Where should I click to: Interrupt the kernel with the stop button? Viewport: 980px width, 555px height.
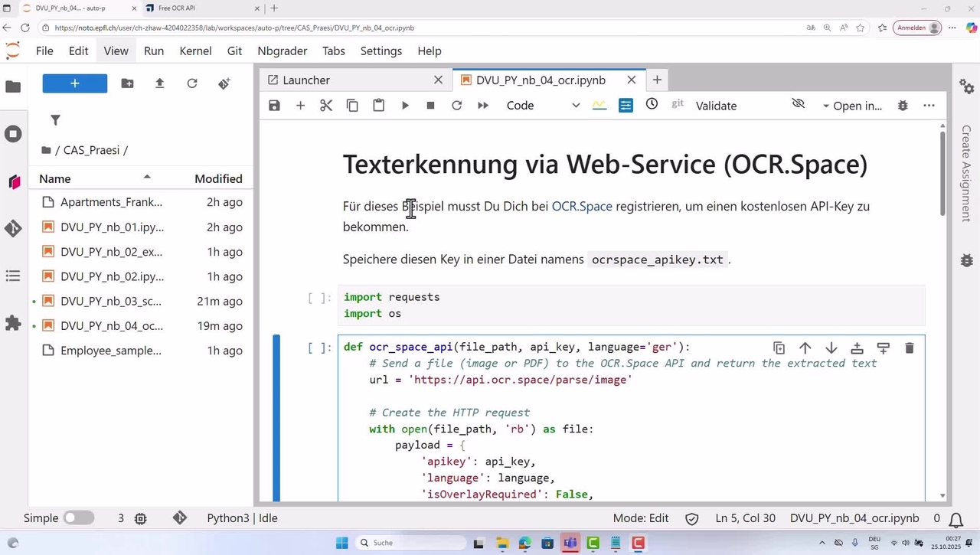click(x=430, y=106)
